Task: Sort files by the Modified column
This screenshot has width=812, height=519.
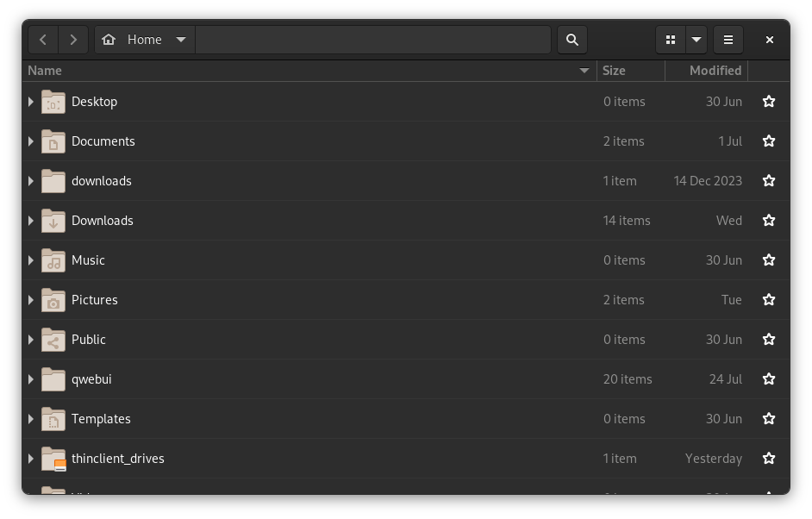Action: point(716,70)
